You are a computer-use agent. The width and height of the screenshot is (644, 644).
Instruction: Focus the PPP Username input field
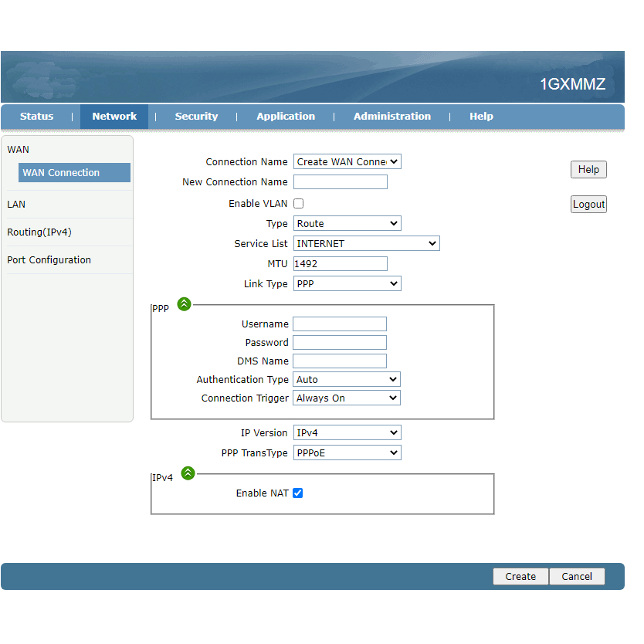coord(340,324)
